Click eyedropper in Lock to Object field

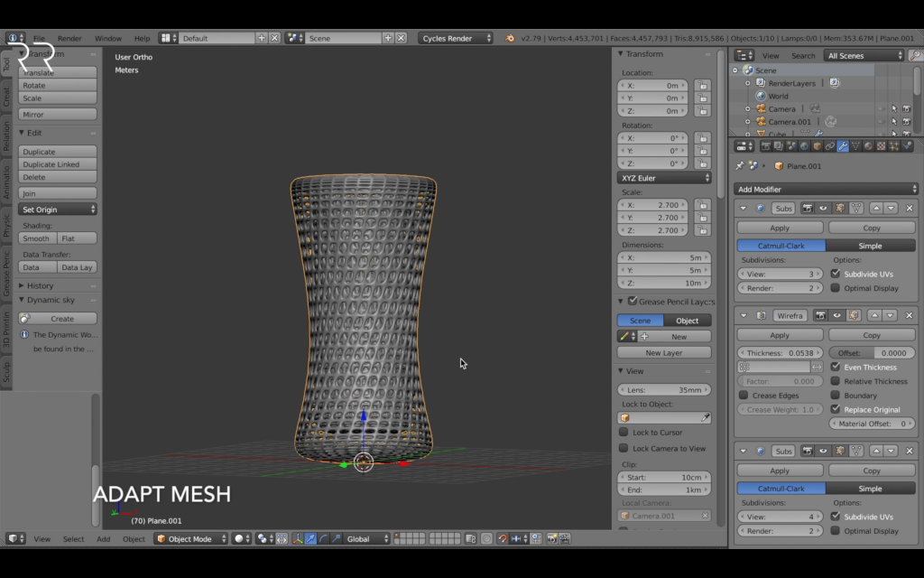[x=705, y=417]
